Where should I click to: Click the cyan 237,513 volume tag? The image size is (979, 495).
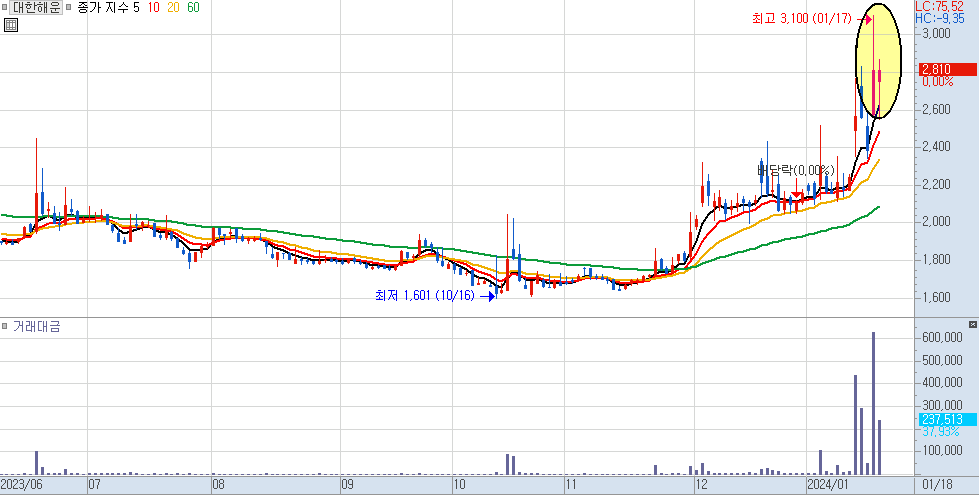948,419
